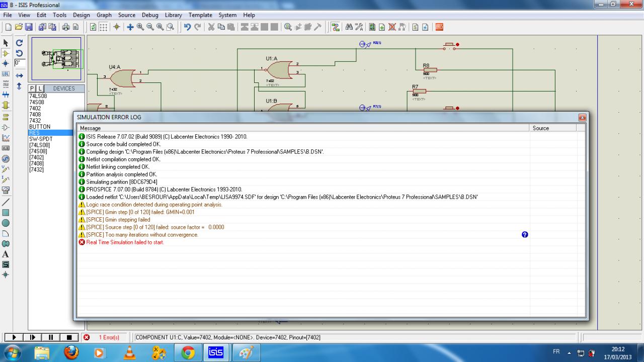644x362 pixels.
Task: Open the binoculars search and tag tool
Action: click(x=348, y=27)
